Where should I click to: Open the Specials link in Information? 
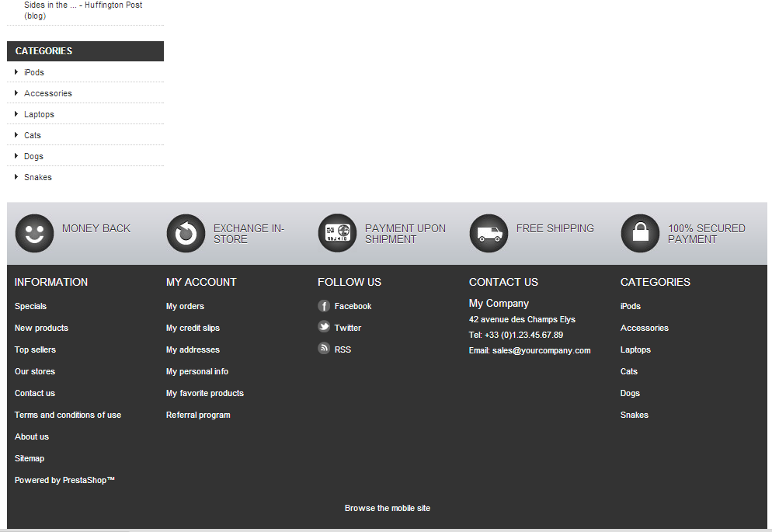pos(30,306)
